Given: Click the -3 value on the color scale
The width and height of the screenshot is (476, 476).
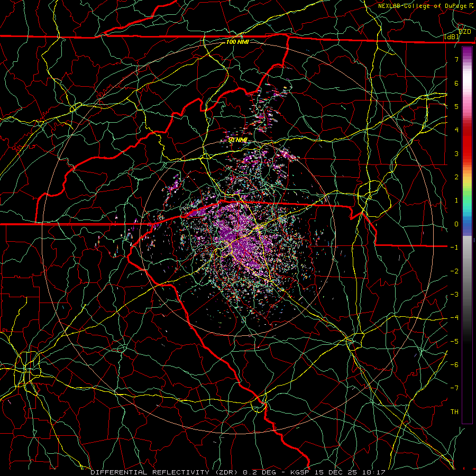Looking at the screenshot, I should click(x=454, y=295).
